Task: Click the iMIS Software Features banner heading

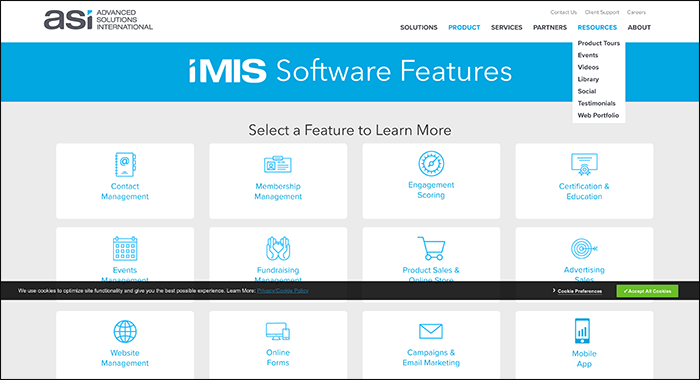Action: point(350,71)
